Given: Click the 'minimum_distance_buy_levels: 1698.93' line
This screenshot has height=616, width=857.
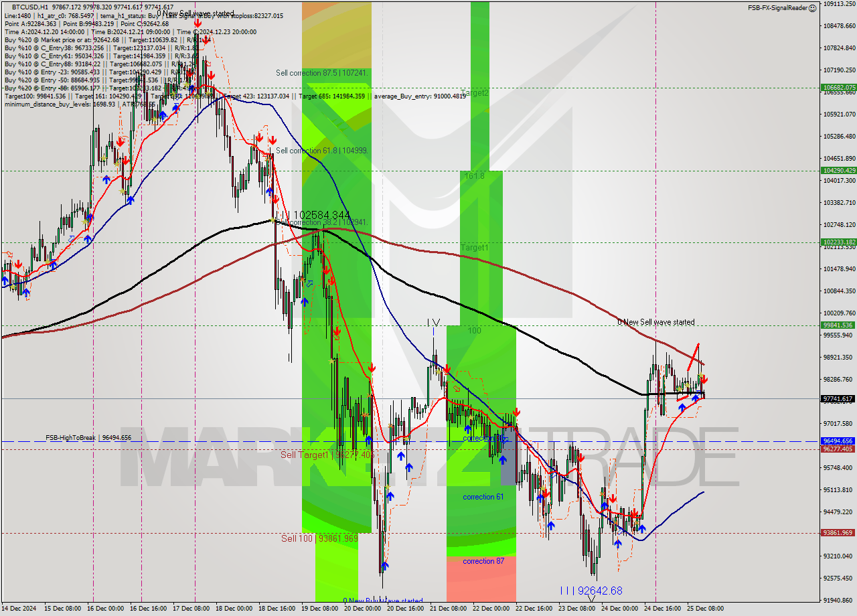Looking at the screenshot, I should pos(80,104).
